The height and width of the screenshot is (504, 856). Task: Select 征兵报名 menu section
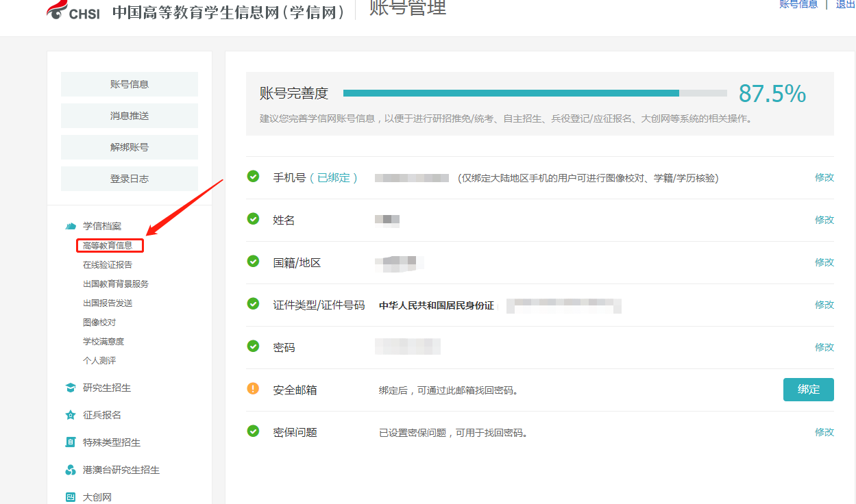[x=102, y=415]
